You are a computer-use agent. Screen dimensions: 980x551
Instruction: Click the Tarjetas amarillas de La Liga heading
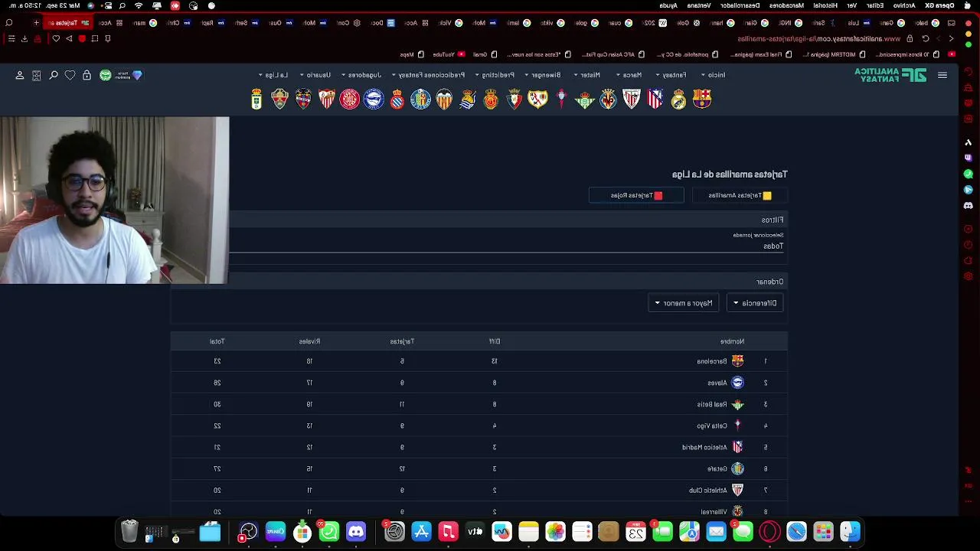730,174
